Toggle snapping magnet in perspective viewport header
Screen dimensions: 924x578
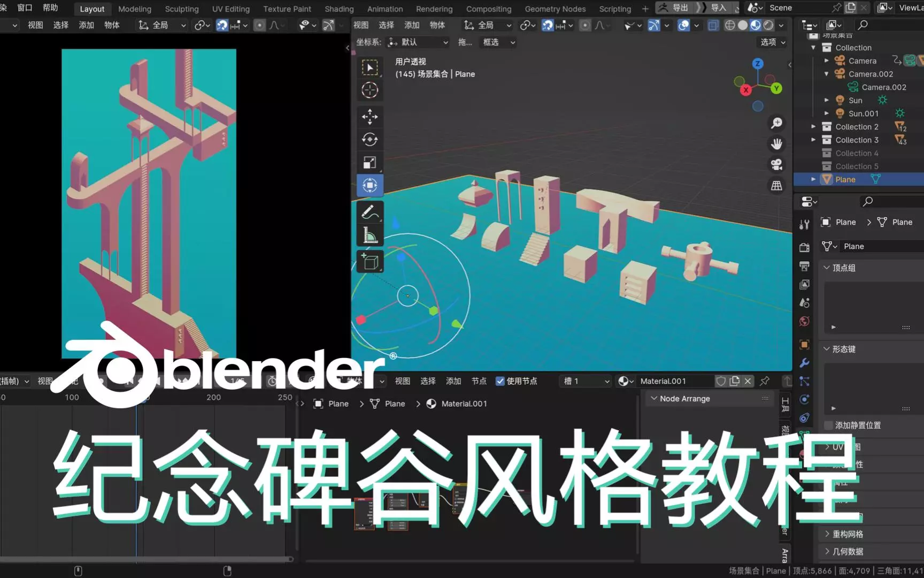(x=548, y=25)
